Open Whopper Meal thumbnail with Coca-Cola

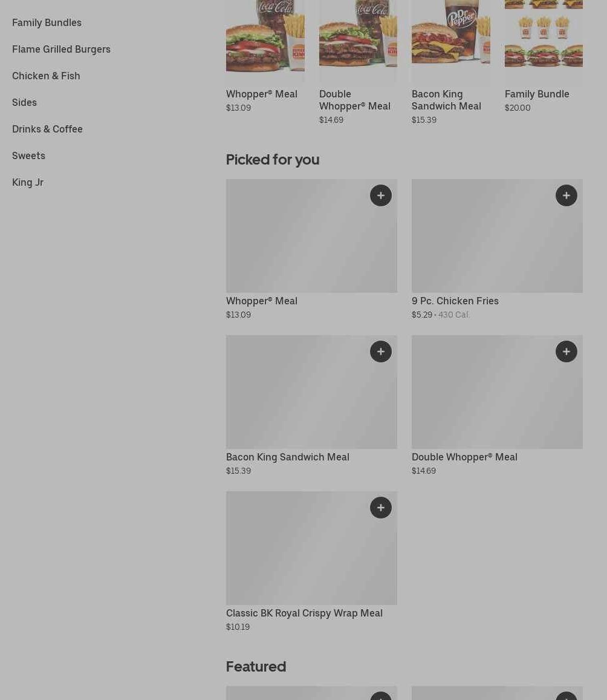tap(265, 40)
